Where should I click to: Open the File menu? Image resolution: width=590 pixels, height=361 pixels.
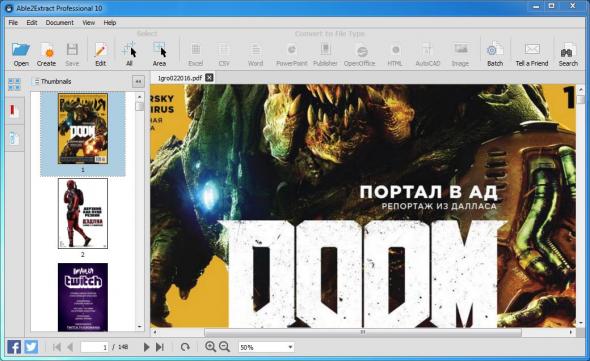13,23
